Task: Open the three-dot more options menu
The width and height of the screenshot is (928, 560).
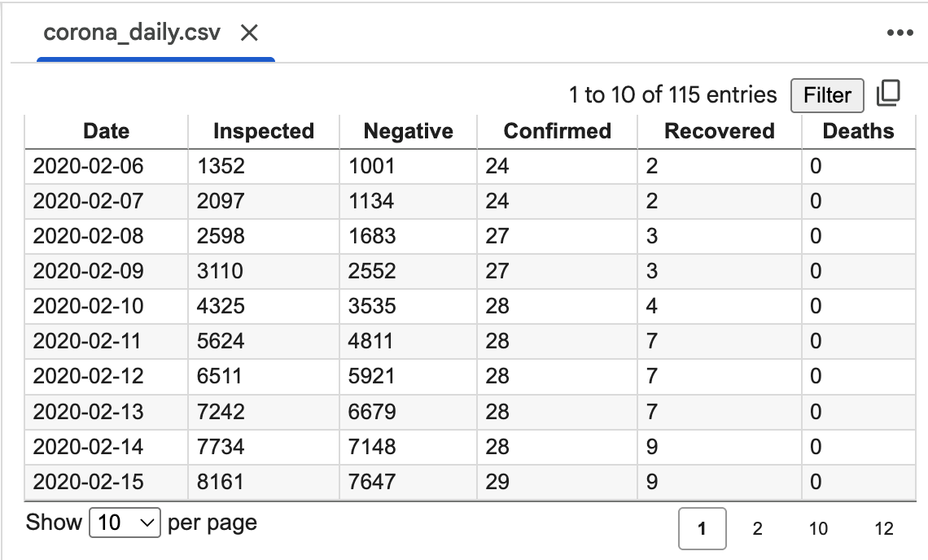Action: click(900, 33)
